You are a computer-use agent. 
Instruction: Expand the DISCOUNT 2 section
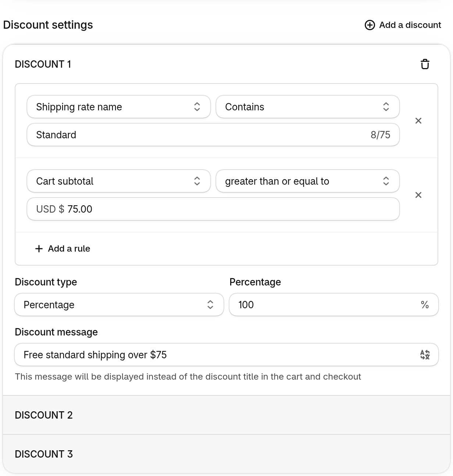coord(226,415)
